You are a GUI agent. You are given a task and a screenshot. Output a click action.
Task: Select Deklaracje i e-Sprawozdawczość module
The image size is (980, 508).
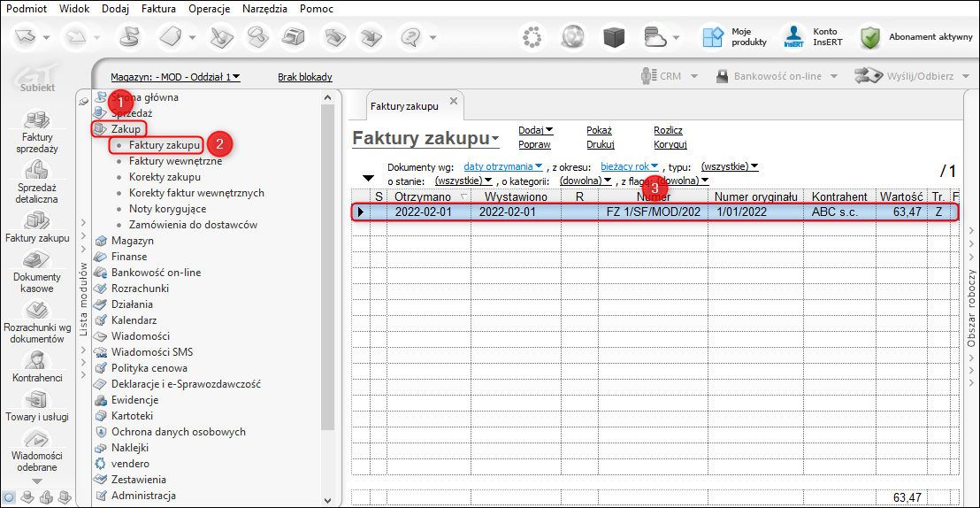click(x=186, y=383)
